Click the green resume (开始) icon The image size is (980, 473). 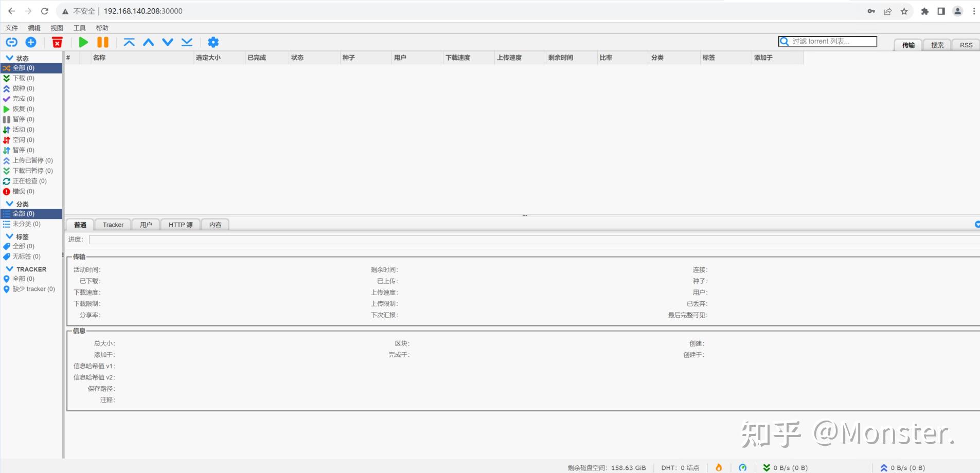(x=83, y=42)
